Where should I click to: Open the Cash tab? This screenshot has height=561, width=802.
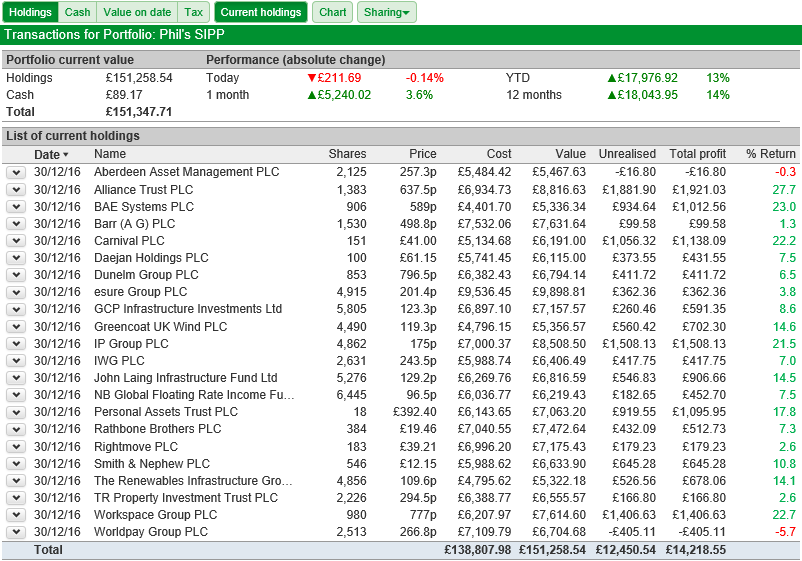click(77, 12)
